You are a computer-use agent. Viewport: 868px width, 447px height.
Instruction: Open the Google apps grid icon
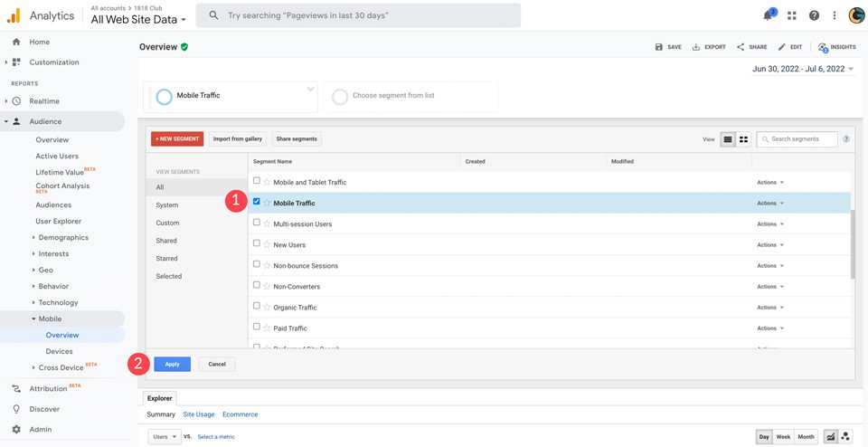(x=792, y=15)
